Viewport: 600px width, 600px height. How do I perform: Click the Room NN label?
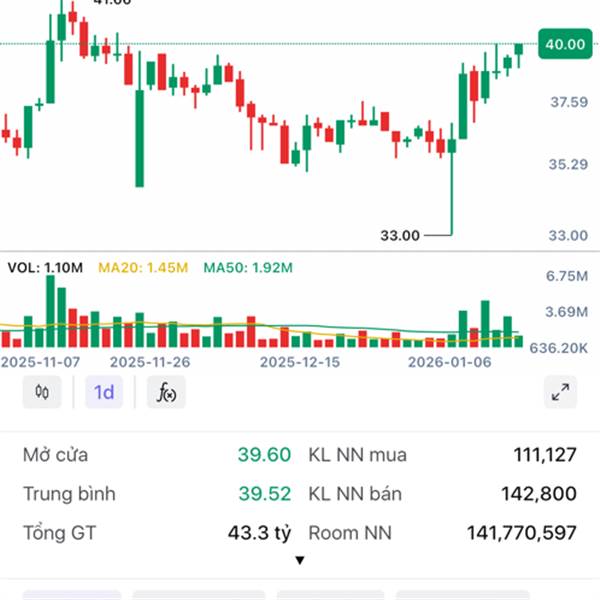click(x=350, y=533)
